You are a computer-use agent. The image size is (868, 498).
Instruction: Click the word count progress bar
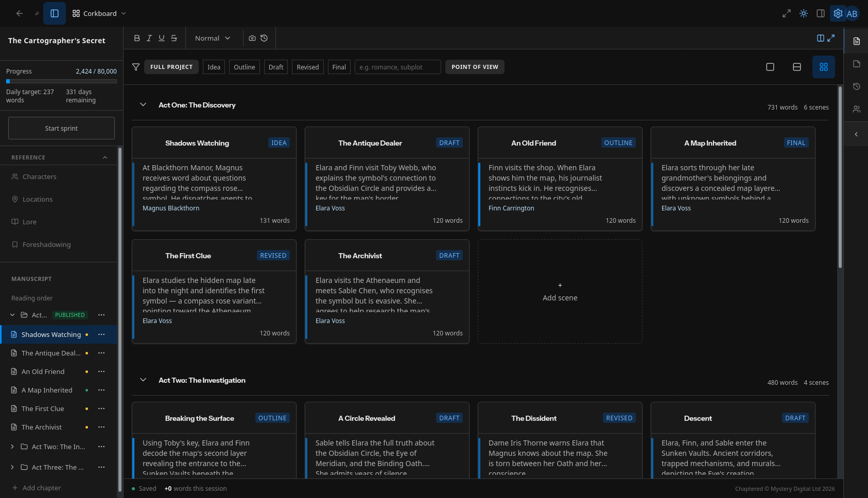[x=61, y=81]
